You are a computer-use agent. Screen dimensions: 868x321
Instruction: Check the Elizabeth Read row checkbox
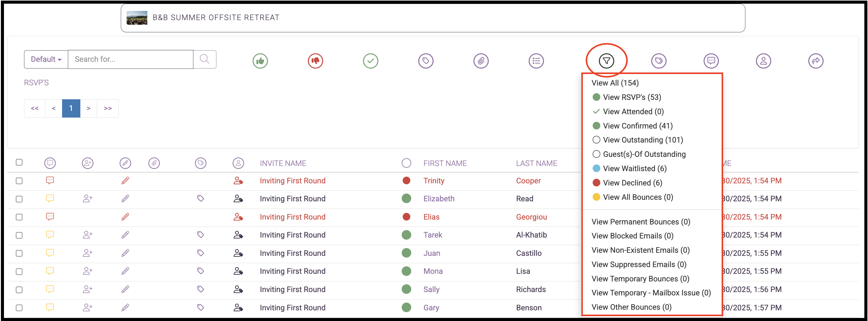click(19, 199)
